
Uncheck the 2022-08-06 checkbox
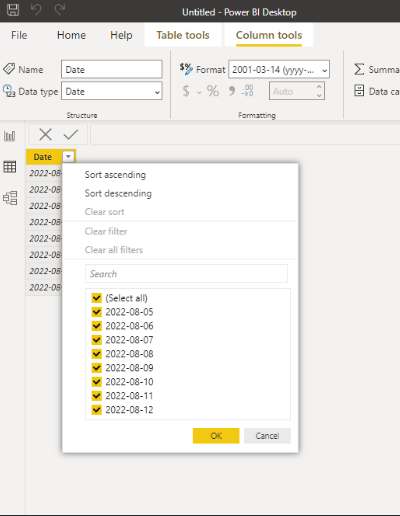[x=97, y=326]
